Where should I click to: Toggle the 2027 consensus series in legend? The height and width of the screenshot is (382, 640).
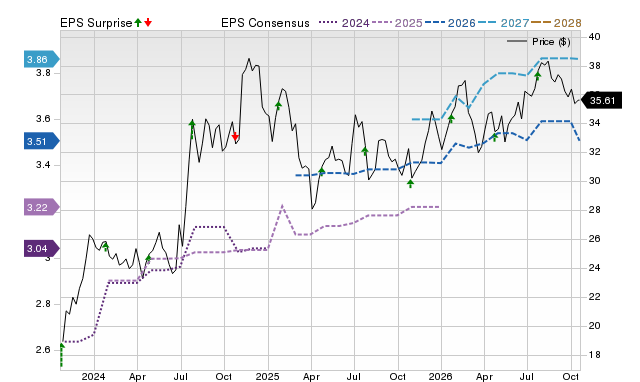[x=503, y=23]
